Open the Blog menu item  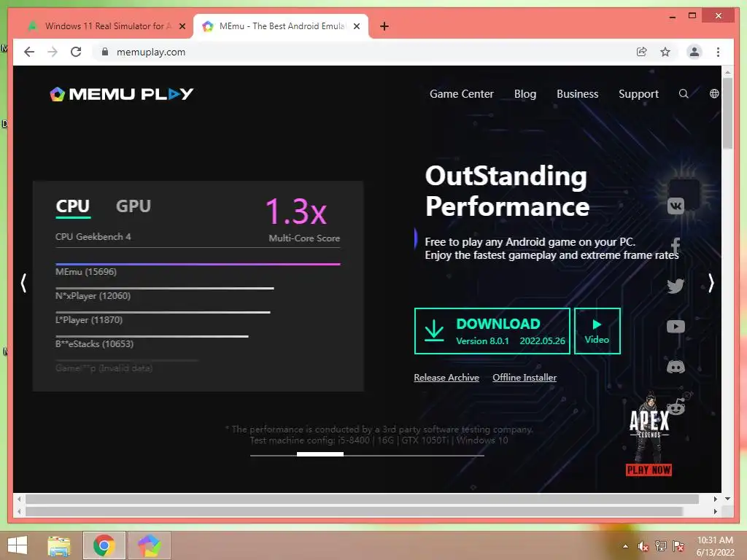point(525,94)
